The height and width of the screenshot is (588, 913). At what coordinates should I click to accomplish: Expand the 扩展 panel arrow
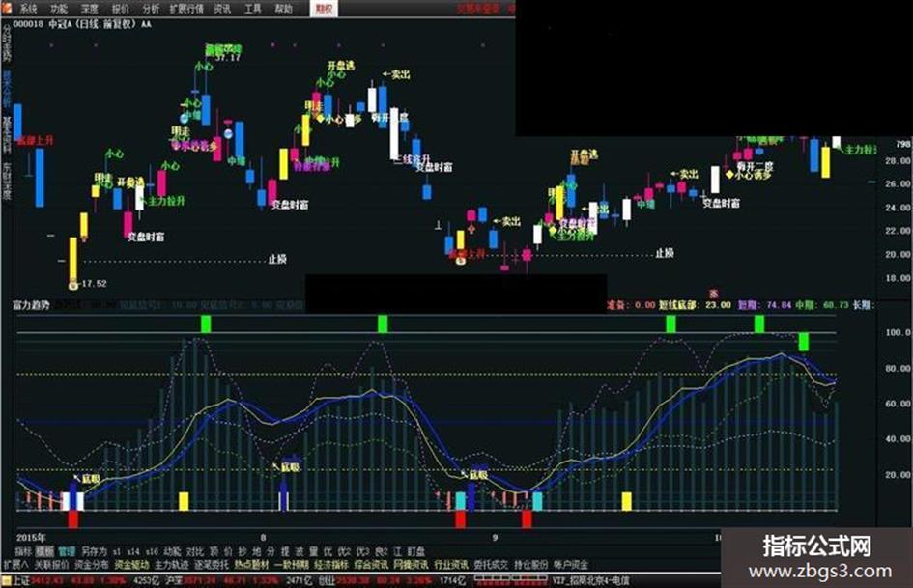click(15, 564)
